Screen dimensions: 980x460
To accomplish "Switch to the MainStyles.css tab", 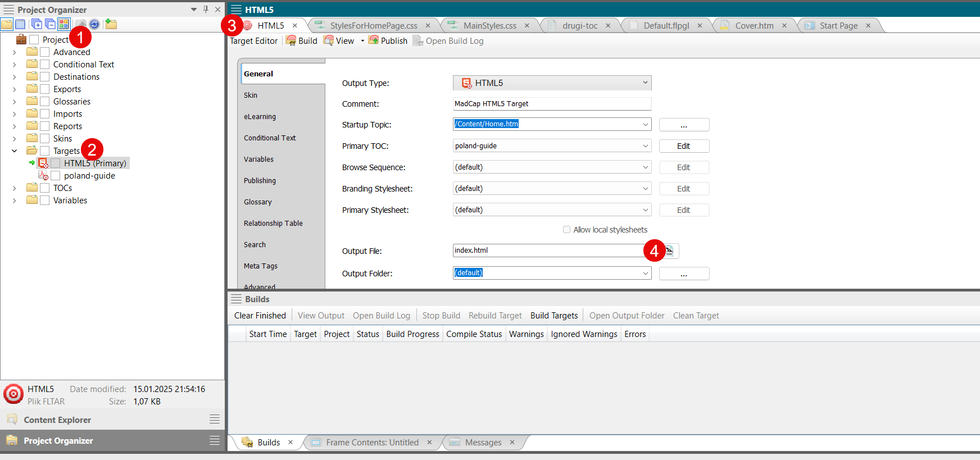I will pyautogui.click(x=489, y=25).
